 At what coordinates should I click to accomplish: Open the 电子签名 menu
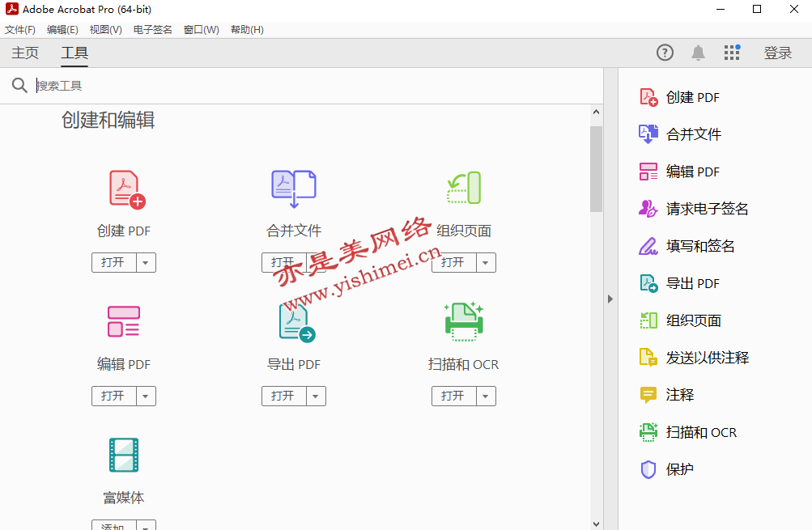pos(152,29)
